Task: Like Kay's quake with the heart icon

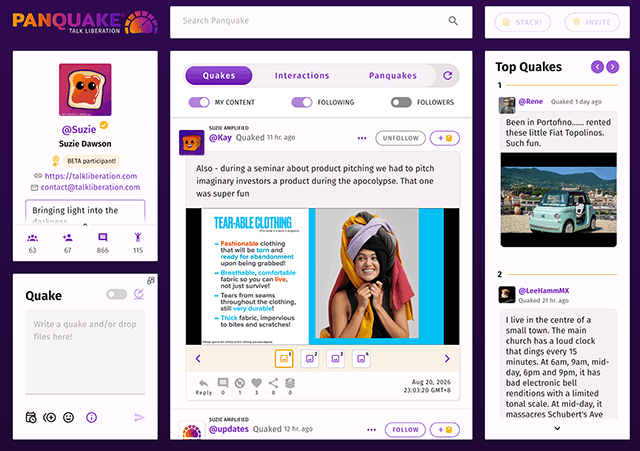Action: [x=256, y=383]
